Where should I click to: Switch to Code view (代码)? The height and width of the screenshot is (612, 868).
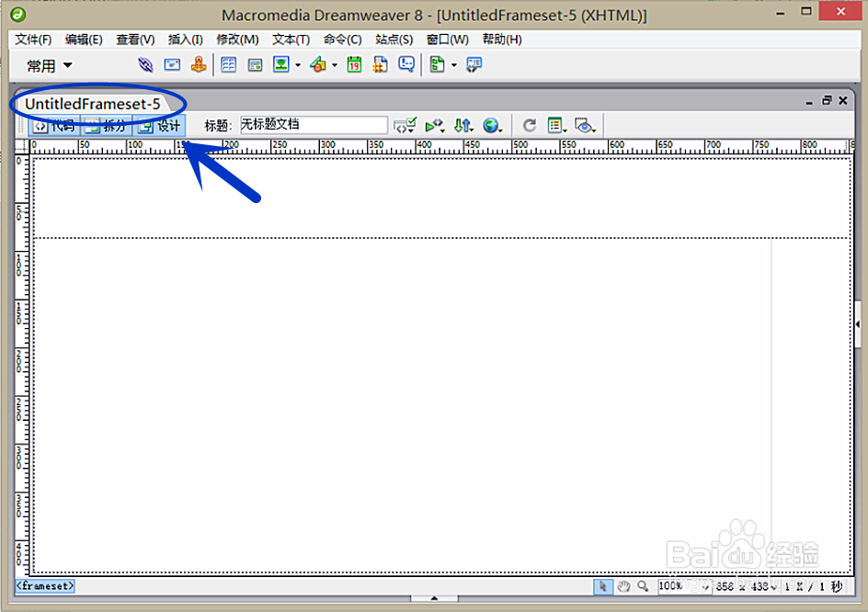click(53, 126)
